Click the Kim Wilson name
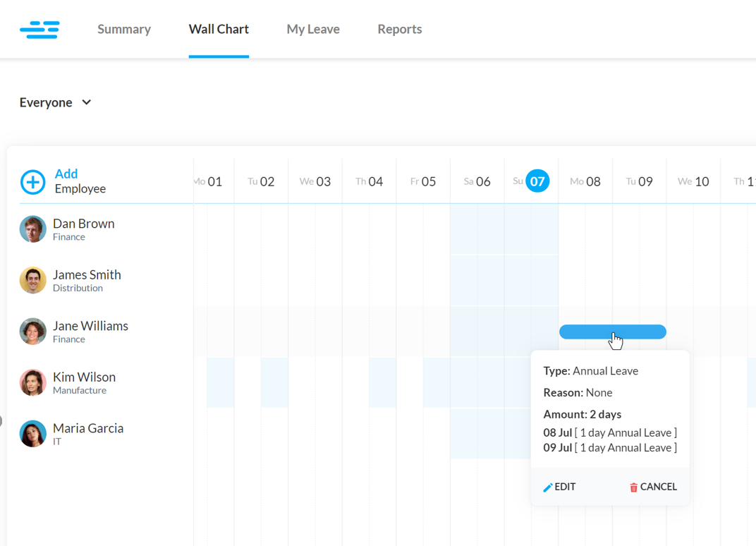This screenshot has width=756, height=546. pos(85,377)
